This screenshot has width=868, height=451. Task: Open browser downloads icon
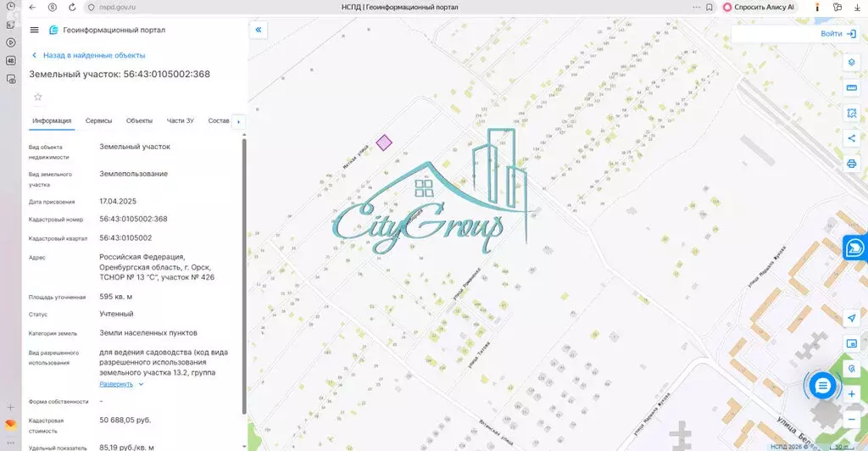point(857,7)
